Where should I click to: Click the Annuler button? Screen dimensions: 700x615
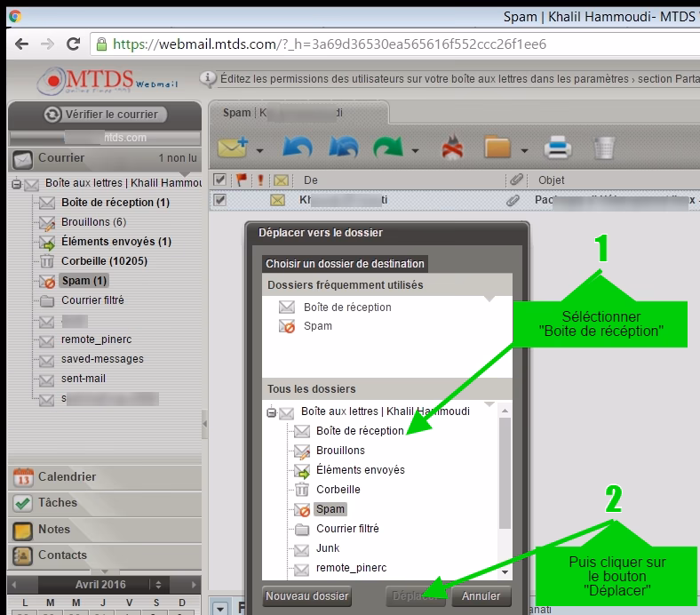pyautogui.click(x=481, y=596)
